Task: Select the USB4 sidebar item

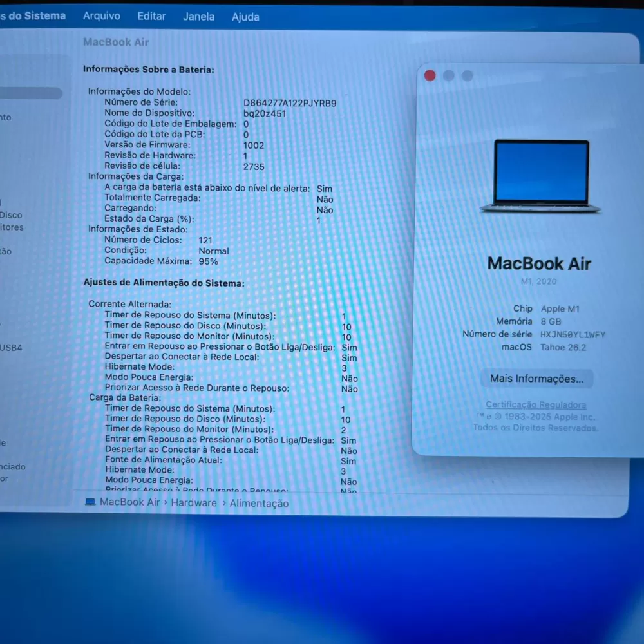Action: [11, 348]
